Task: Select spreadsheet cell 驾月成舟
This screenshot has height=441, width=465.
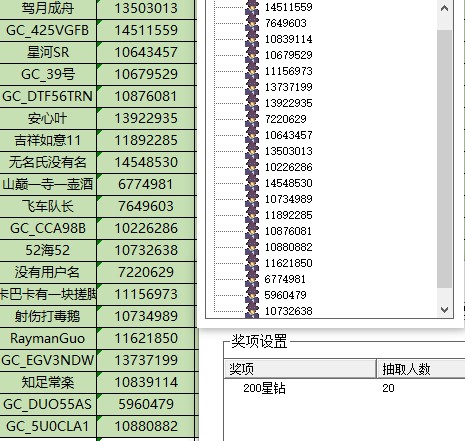Action: (x=48, y=9)
